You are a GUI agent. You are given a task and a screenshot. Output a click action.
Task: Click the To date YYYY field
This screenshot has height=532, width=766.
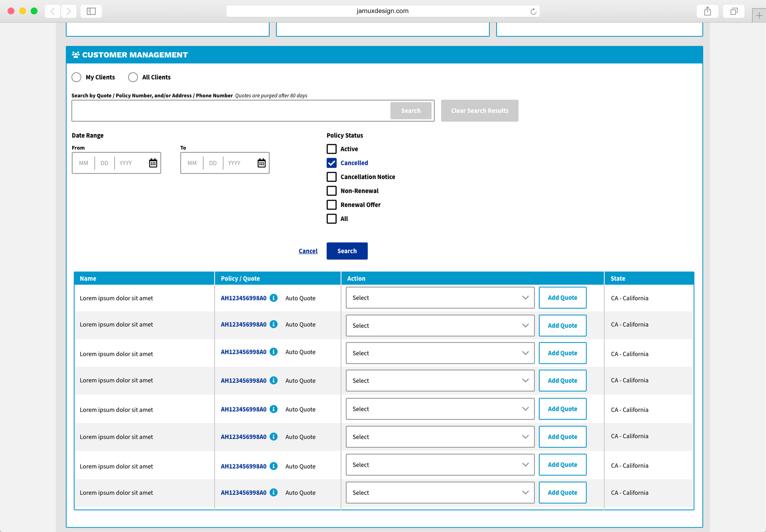click(x=234, y=163)
